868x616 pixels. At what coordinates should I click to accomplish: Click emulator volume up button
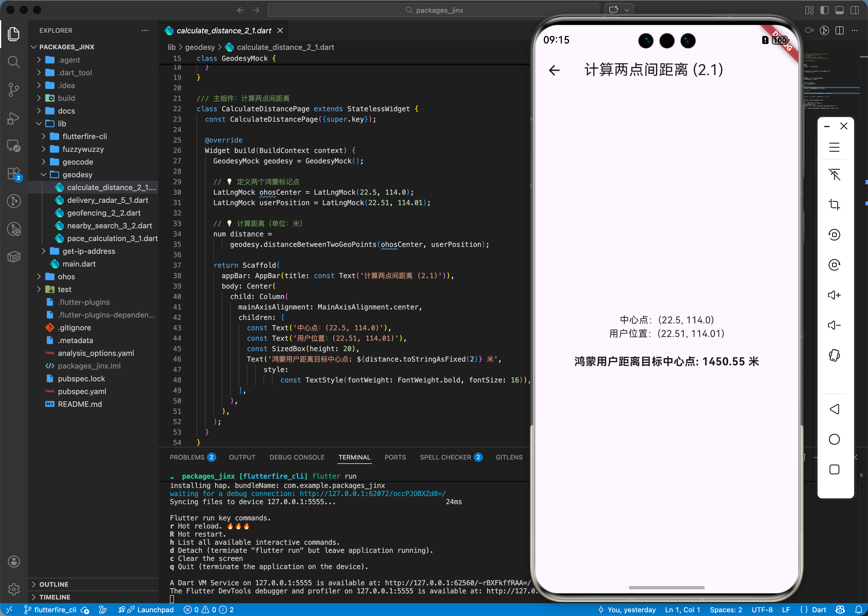[834, 295]
